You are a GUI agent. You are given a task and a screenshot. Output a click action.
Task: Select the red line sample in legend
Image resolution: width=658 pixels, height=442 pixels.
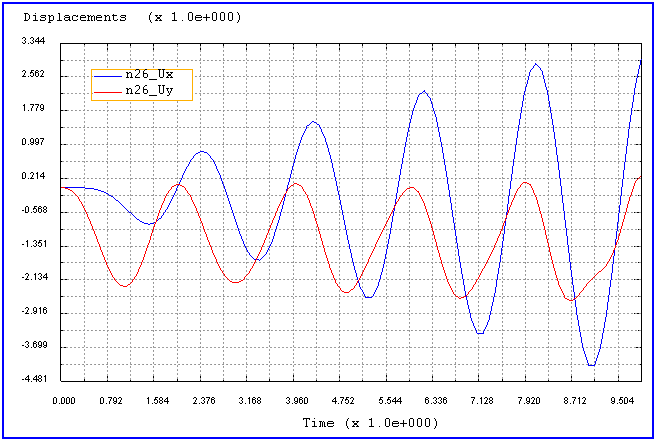tap(107, 90)
